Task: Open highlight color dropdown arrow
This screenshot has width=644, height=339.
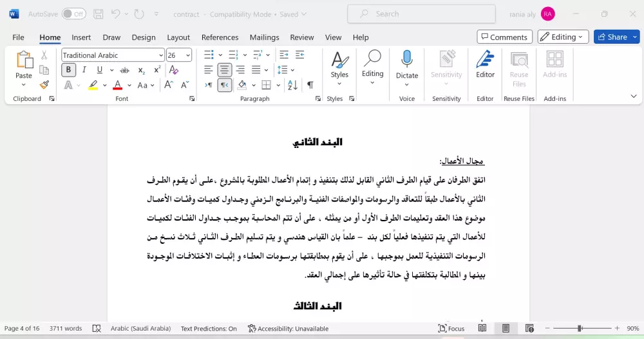Action: (105, 86)
